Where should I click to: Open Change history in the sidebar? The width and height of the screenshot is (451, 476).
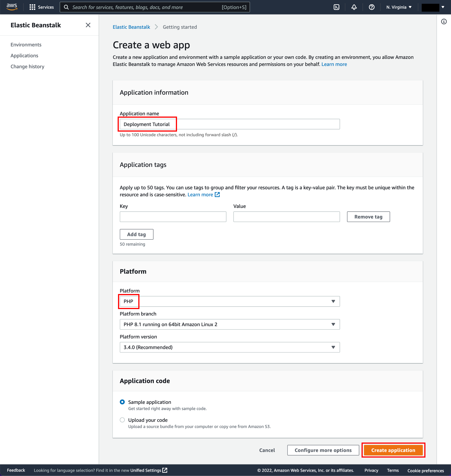tap(27, 66)
